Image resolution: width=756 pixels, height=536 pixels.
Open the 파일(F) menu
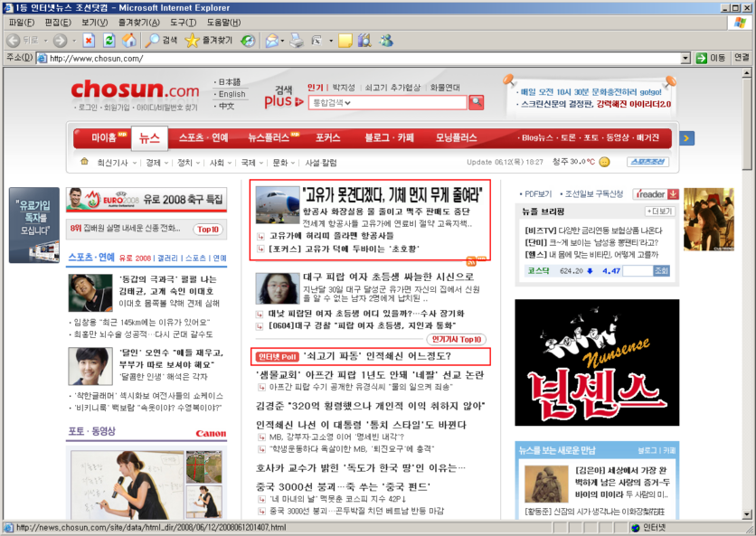point(22,23)
